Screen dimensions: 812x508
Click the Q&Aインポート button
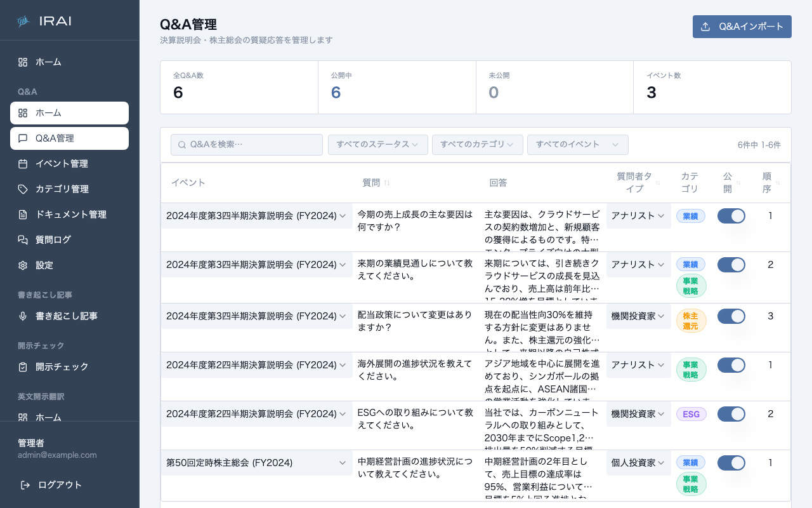(x=742, y=27)
